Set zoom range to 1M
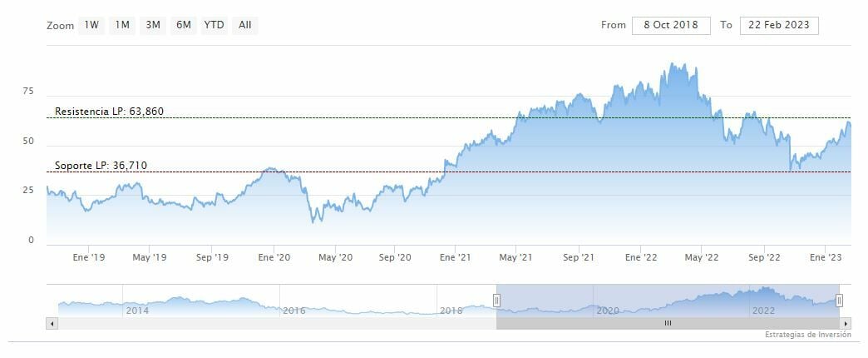Screen dimensions: 868x358 (x=122, y=25)
